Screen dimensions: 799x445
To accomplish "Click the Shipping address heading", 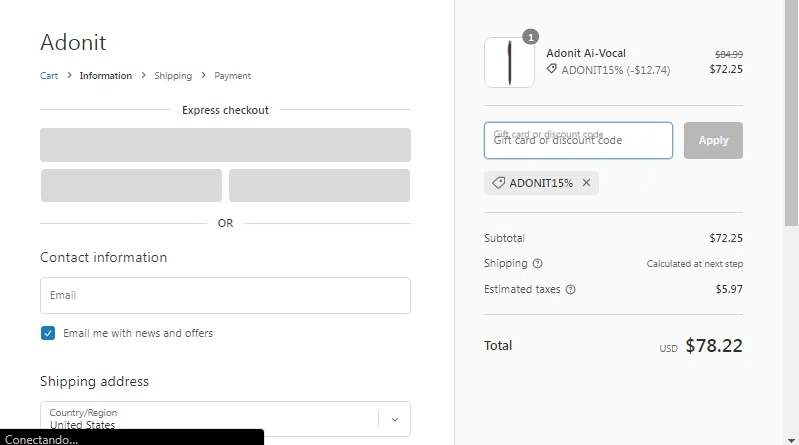I will [94, 381].
